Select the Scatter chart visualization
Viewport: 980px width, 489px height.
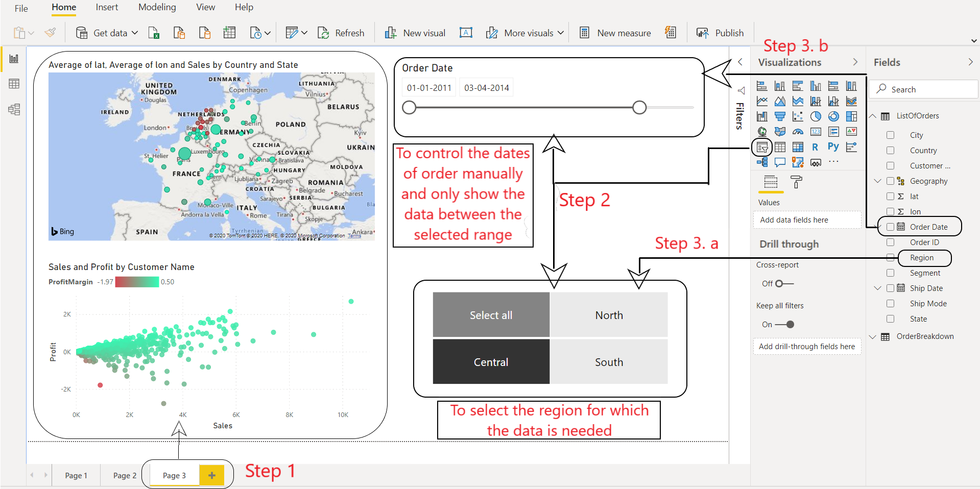point(798,117)
